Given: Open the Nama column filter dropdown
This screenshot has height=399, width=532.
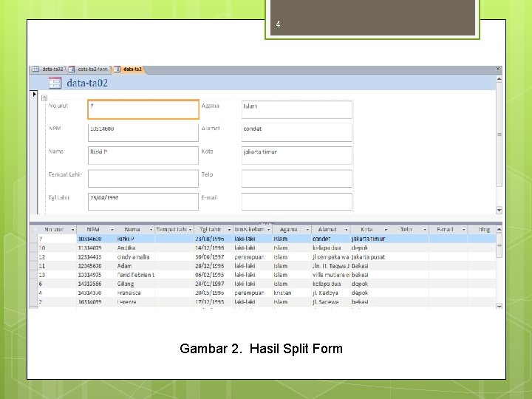Looking at the screenshot, I should coord(151,230).
